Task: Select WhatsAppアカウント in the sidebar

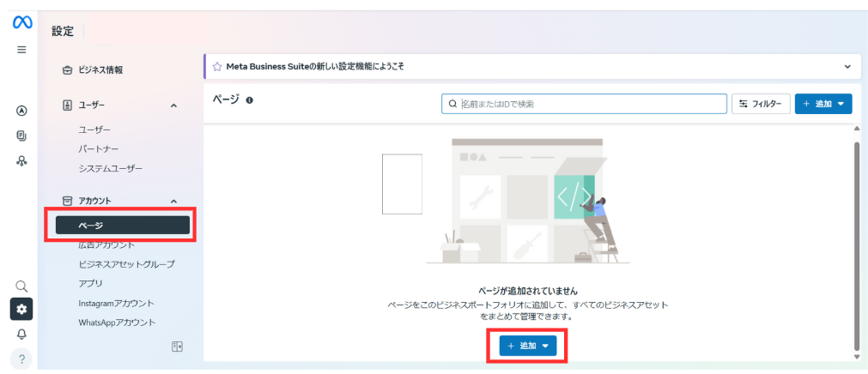Action: [118, 322]
